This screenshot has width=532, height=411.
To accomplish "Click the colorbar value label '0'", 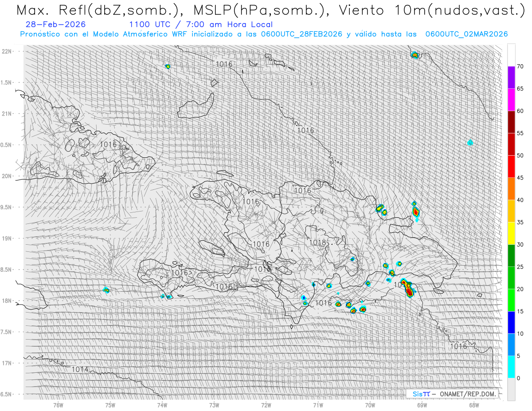I will [x=518, y=378].
